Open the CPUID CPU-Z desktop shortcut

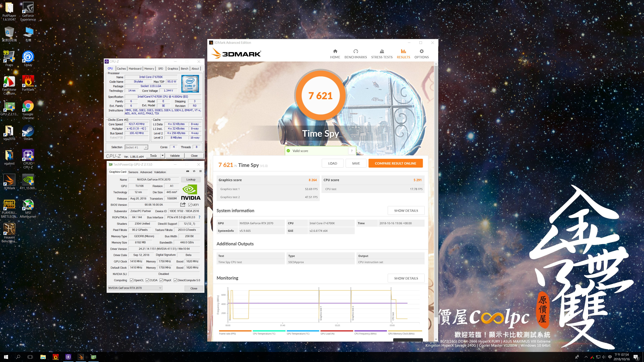coord(28,159)
